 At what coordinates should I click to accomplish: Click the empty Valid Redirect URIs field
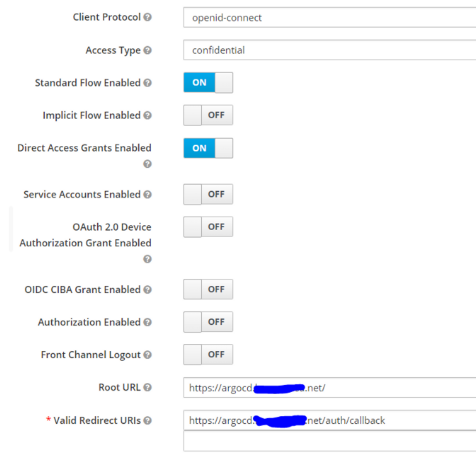click(x=330, y=441)
